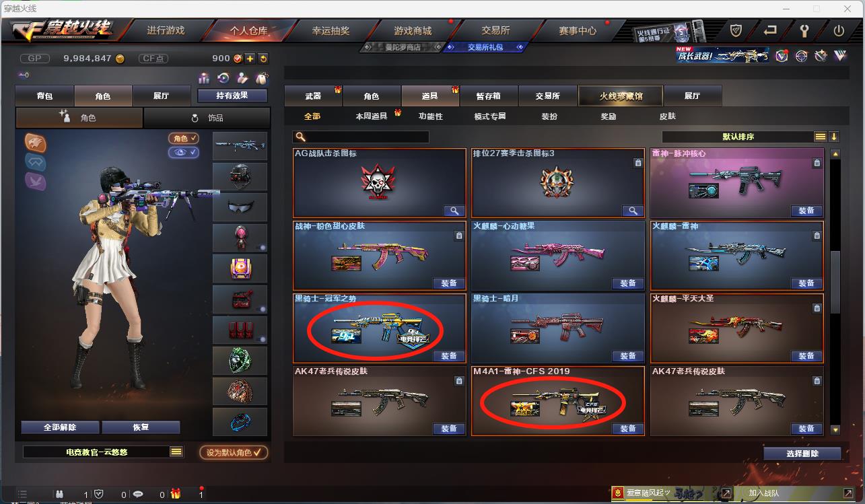
Task: Open the shield security icon in top bar
Action: (x=736, y=30)
